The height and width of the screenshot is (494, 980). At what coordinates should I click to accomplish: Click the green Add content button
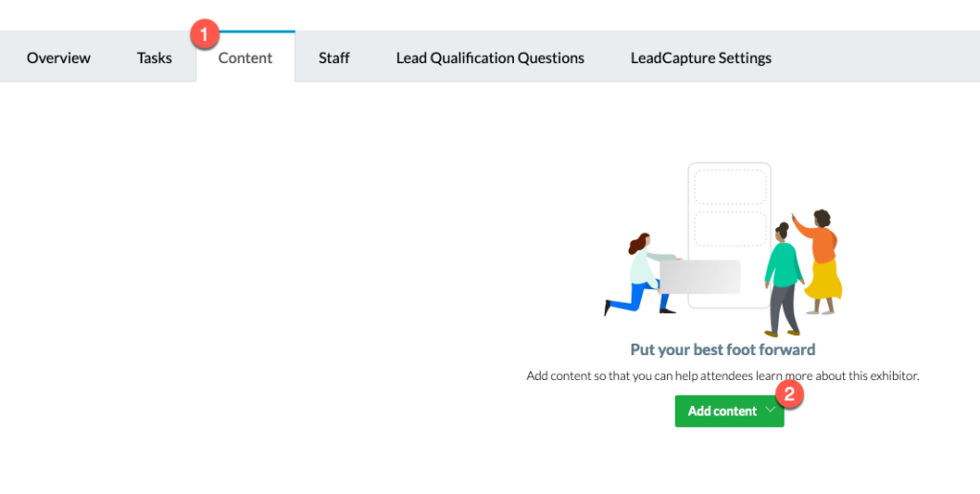(728, 411)
